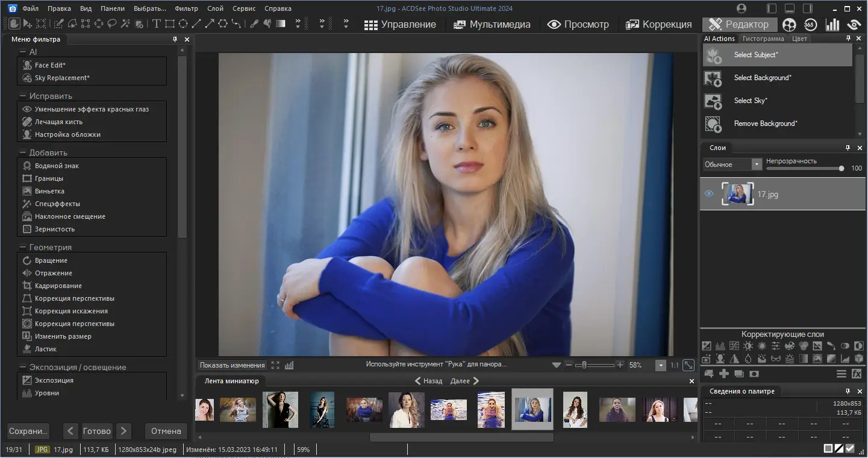
Task: Open layer effects fx button
Action: pos(857,374)
